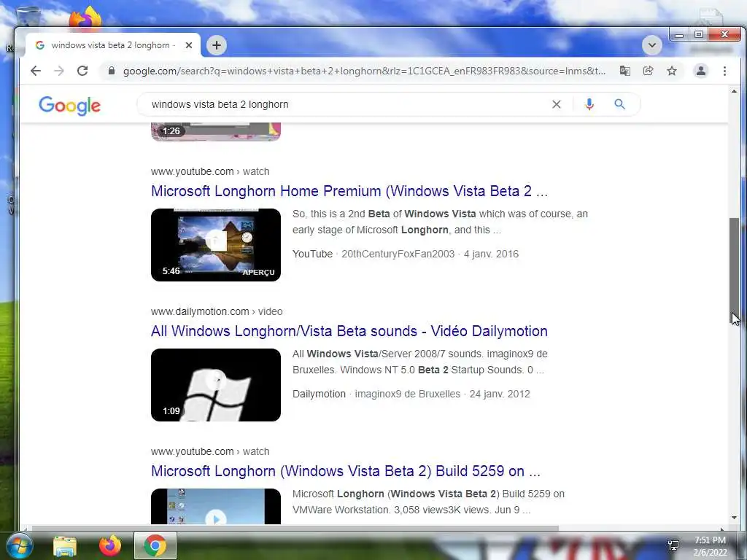The height and width of the screenshot is (560, 747).
Task: Click the Recycle Bin desktop icon
Action: coord(28,16)
